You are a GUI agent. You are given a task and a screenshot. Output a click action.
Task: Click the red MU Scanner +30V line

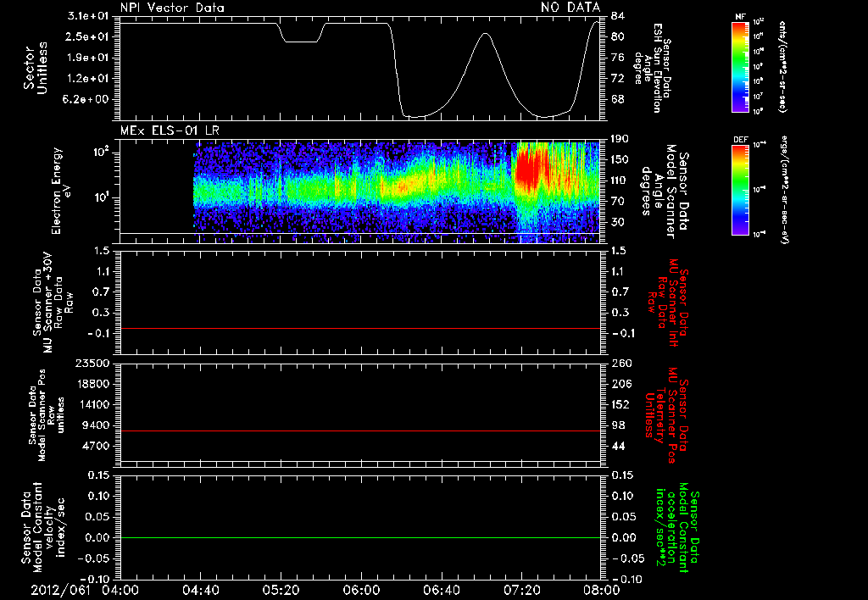coord(359,328)
